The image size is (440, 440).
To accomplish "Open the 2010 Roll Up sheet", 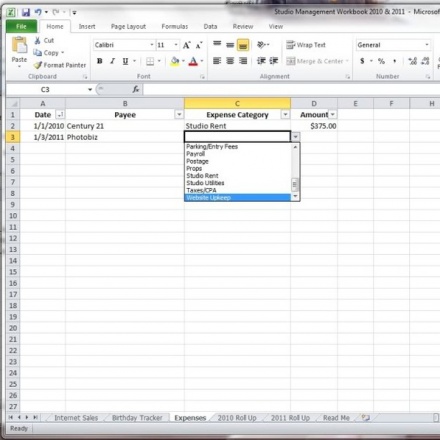I will pyautogui.click(x=237, y=418).
